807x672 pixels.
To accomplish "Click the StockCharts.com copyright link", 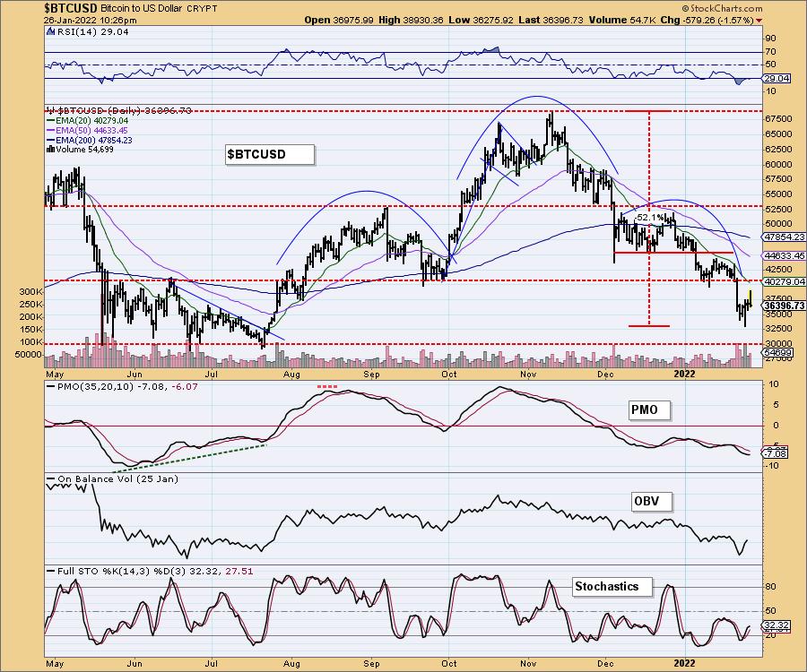I will (x=722, y=8).
